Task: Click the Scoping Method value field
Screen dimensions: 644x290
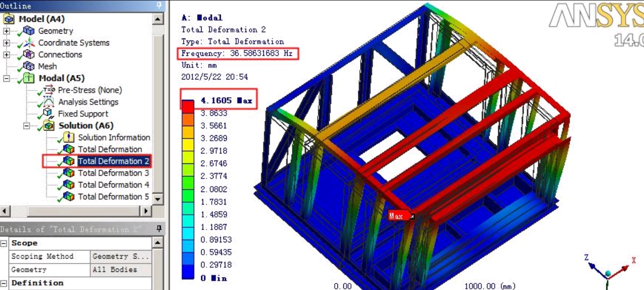Action: point(121,256)
